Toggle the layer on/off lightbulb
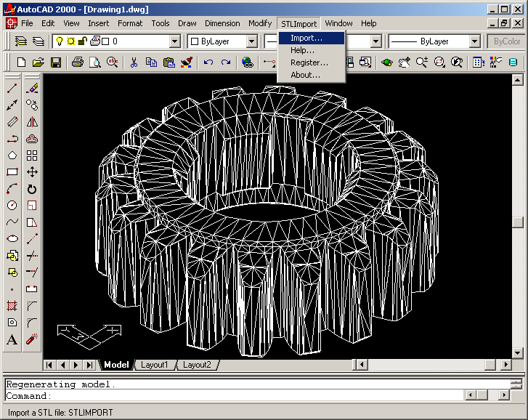 (60, 41)
